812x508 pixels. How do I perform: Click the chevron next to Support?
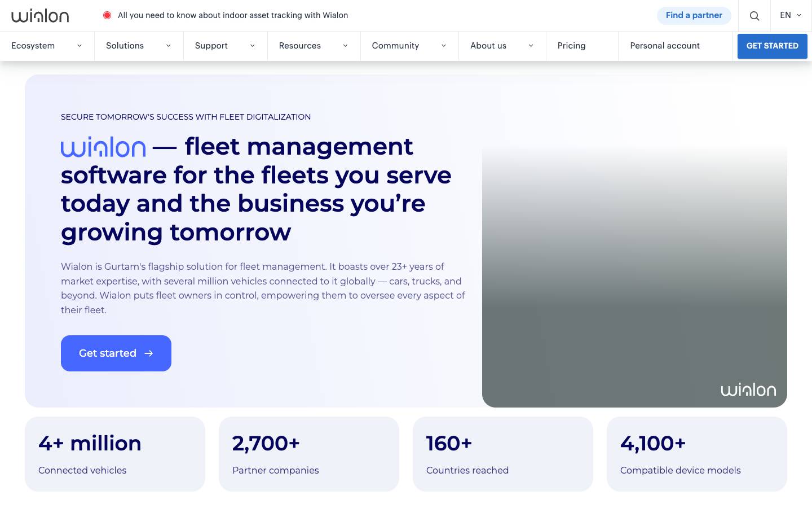252,46
